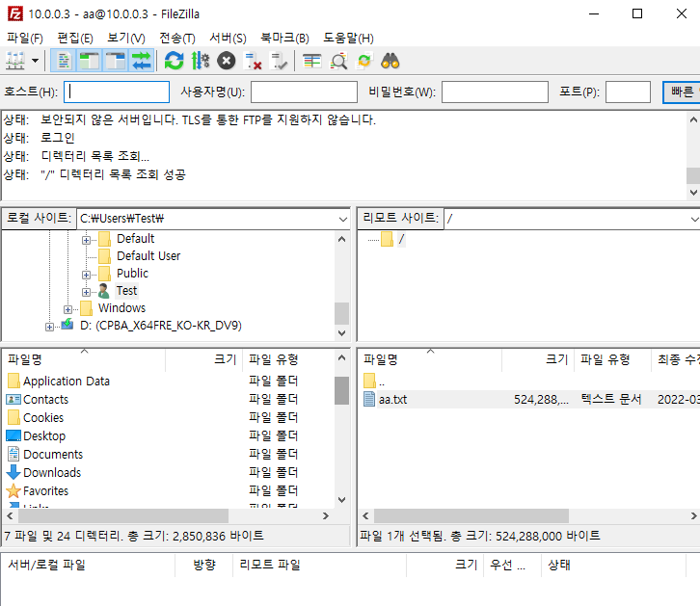Toggle directory comparison
This screenshot has width=700, height=606.
(338, 61)
